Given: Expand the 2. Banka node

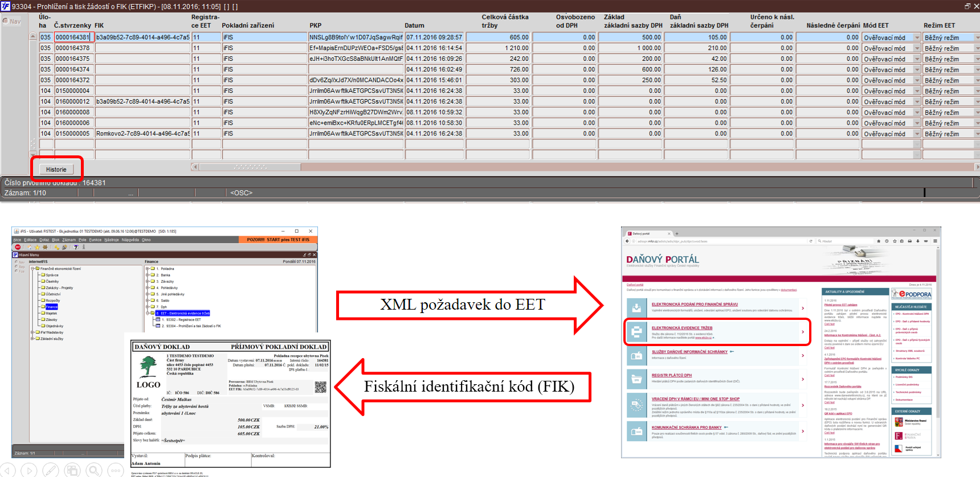Looking at the screenshot, I should click(147, 275).
